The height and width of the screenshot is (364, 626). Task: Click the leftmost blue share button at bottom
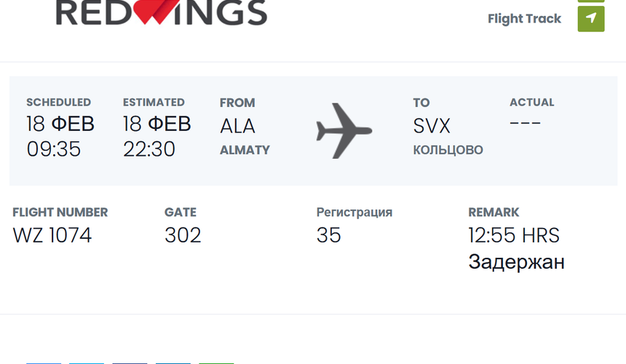(44, 363)
